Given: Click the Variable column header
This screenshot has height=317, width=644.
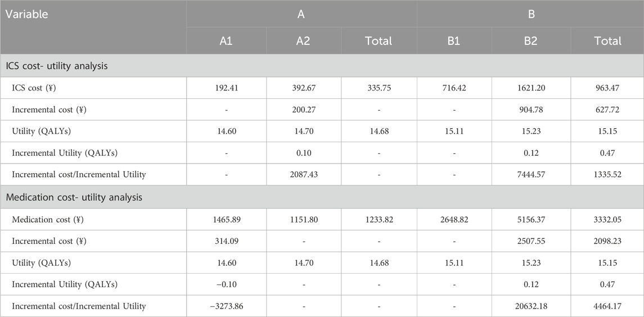Looking at the screenshot, I should [28, 15].
